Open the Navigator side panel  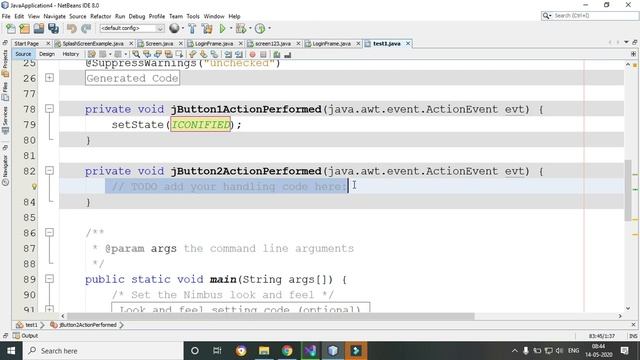(5, 171)
